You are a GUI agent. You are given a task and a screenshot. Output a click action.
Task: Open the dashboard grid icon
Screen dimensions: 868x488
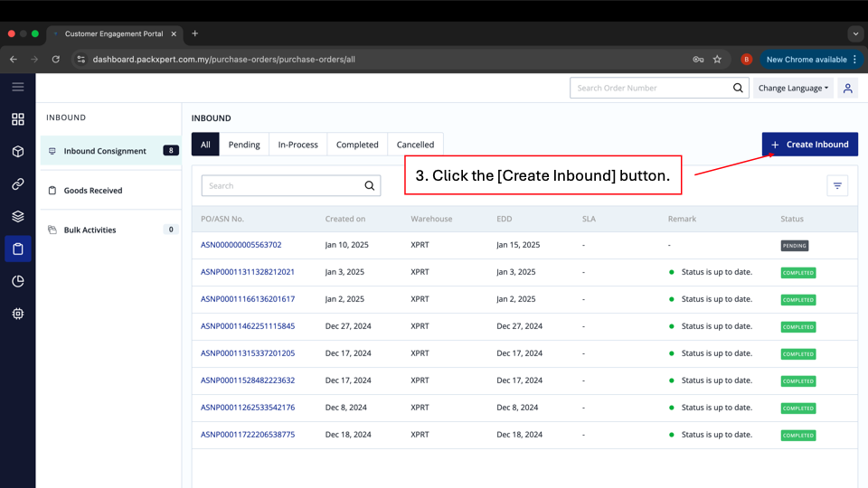pyautogui.click(x=18, y=119)
